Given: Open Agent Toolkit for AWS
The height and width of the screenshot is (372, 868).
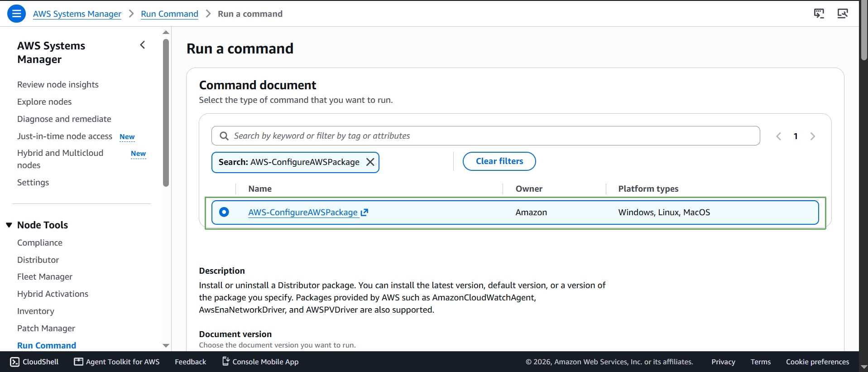Looking at the screenshot, I should pos(117,362).
